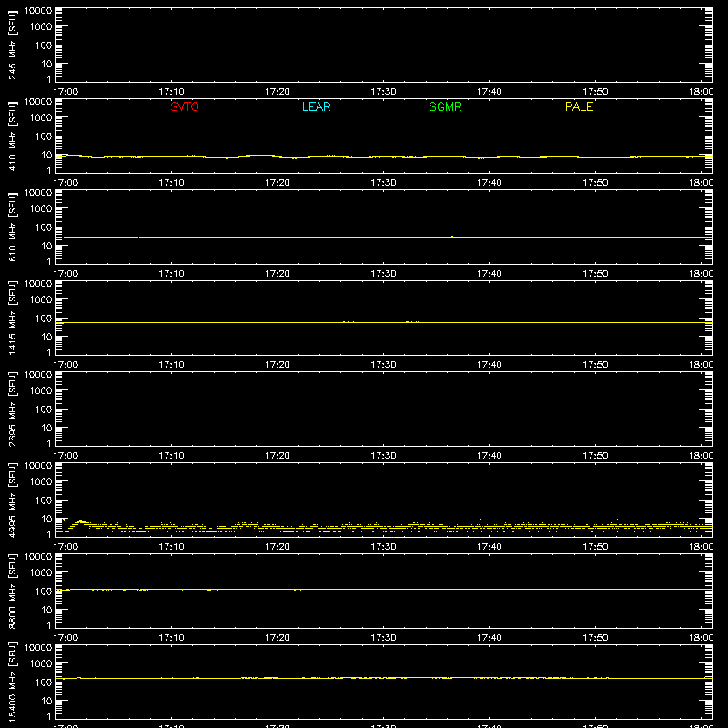
Task: Click the 17:20 tick label of the 4995 MHz panel
Action: pos(278,547)
